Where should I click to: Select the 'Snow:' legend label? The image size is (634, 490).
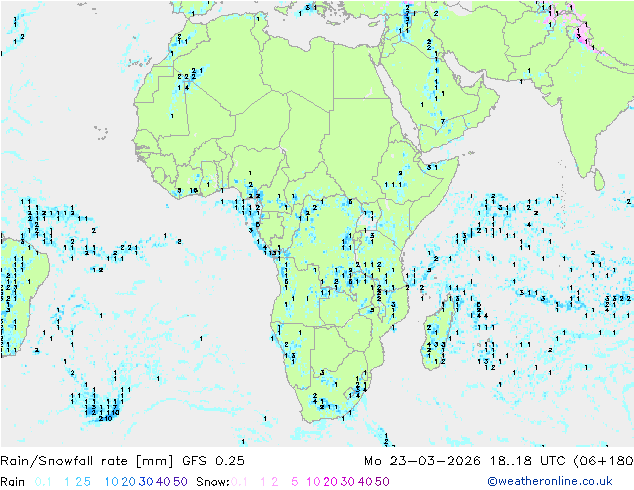[x=213, y=482]
